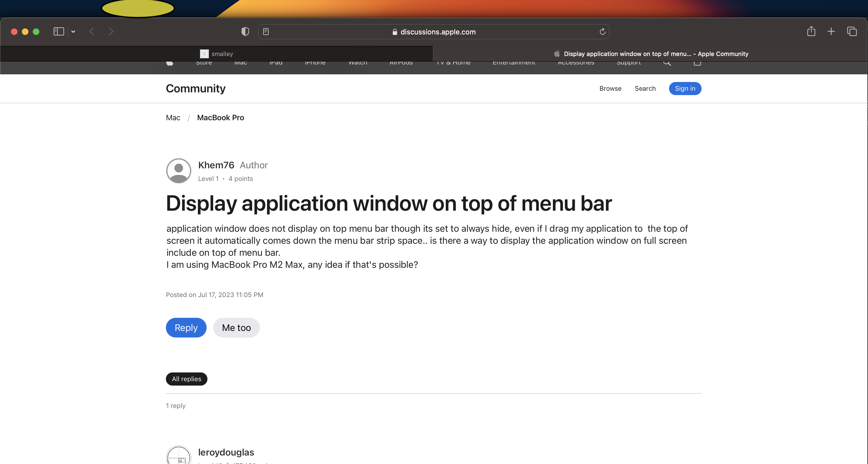Click the Sign in button

tap(685, 89)
